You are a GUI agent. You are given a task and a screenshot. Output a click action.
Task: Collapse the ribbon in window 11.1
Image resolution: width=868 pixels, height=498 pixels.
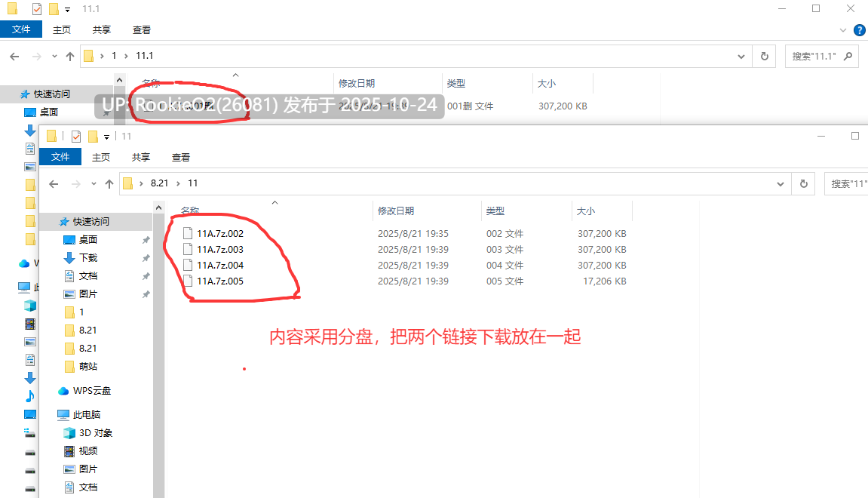[843, 30]
